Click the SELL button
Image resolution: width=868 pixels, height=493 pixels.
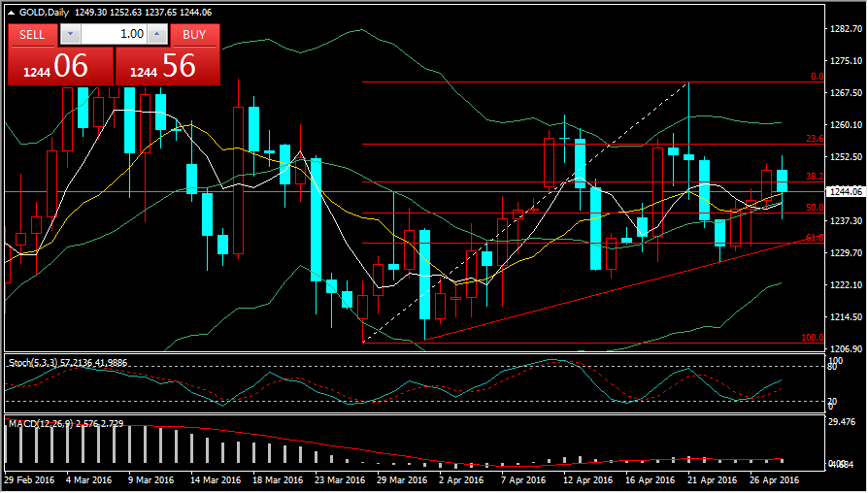(32, 34)
